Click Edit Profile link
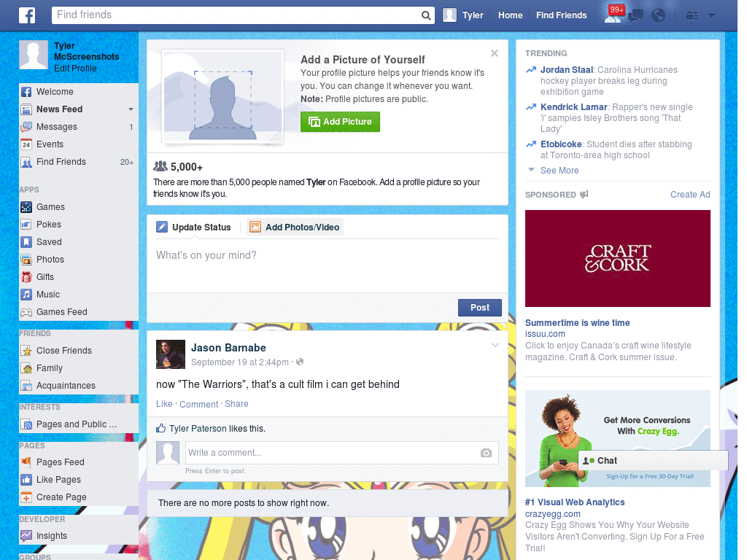The image size is (747, 560). (75, 69)
